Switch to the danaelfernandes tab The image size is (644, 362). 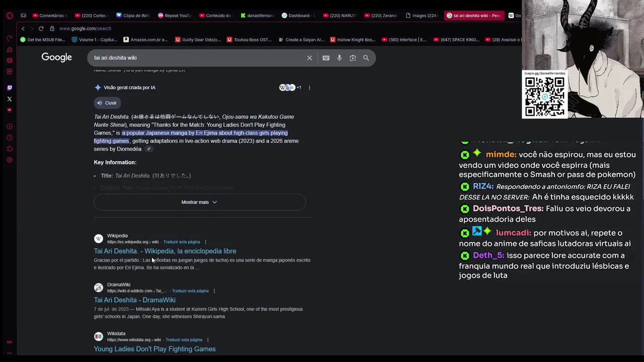click(258, 16)
